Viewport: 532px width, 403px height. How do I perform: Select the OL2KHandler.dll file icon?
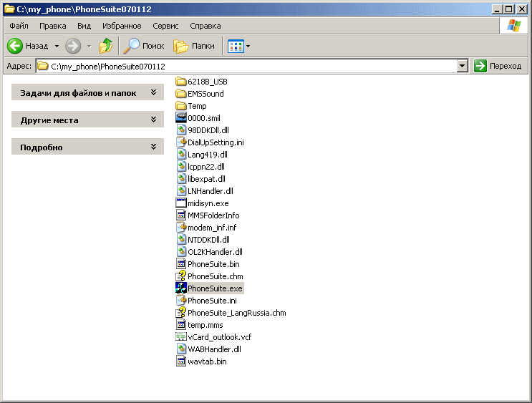pos(181,252)
